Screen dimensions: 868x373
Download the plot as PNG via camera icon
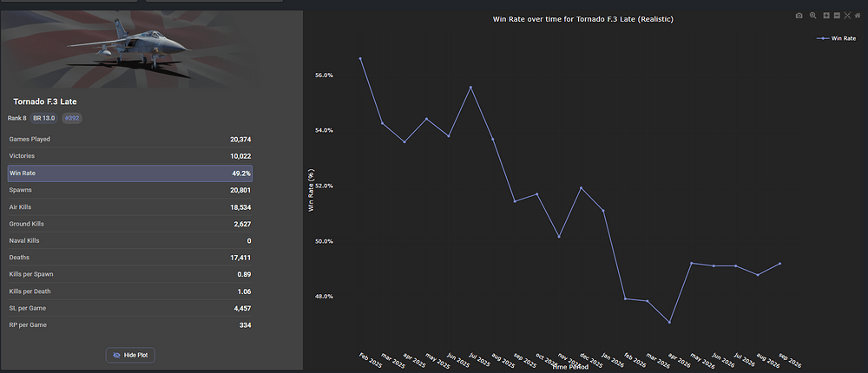(799, 16)
